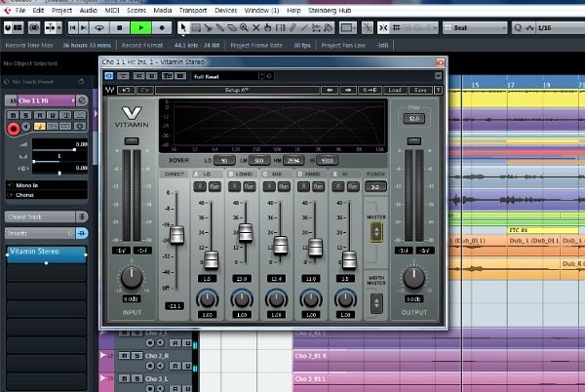This screenshot has width=585, height=392.
Task: Select the Zoom magnifier tool
Action: (244, 27)
